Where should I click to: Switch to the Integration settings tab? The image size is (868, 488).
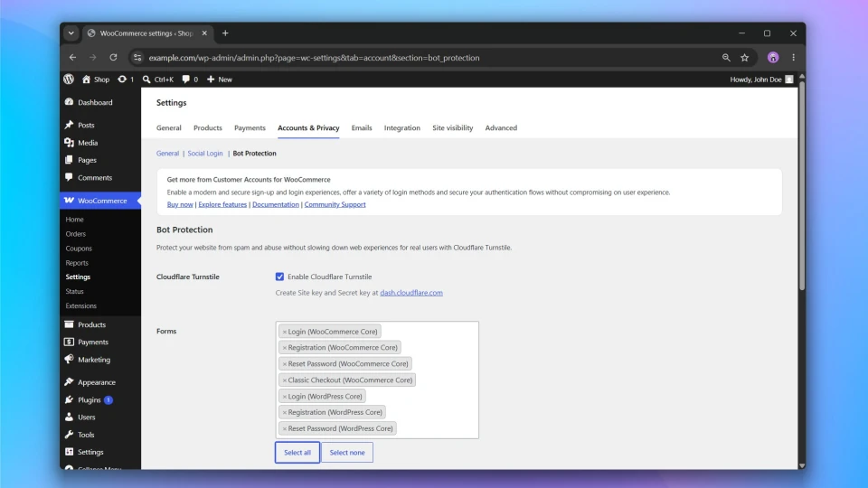coord(401,127)
